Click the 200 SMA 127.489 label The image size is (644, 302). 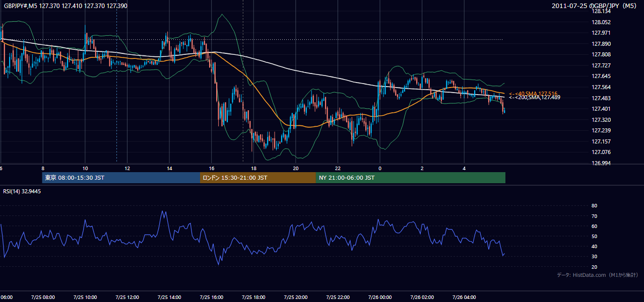pos(534,98)
